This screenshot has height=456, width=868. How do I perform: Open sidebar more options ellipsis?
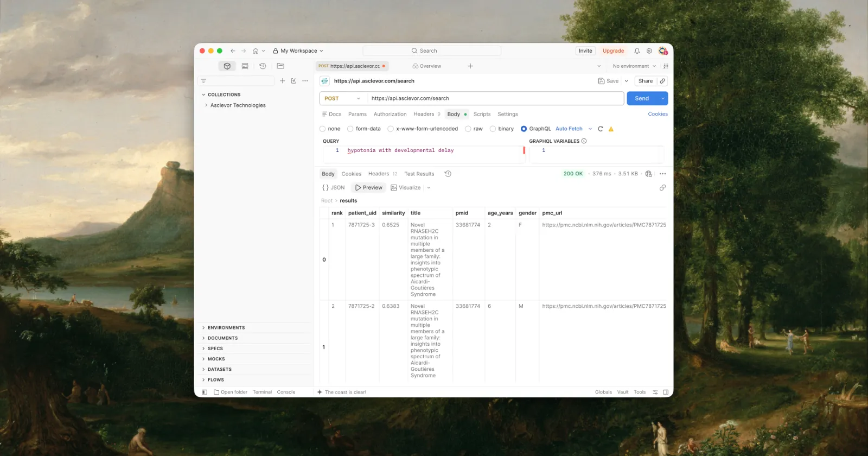305,81
